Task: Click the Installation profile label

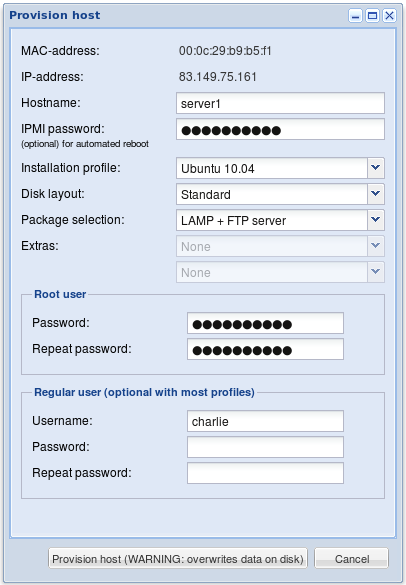Action: click(71, 168)
